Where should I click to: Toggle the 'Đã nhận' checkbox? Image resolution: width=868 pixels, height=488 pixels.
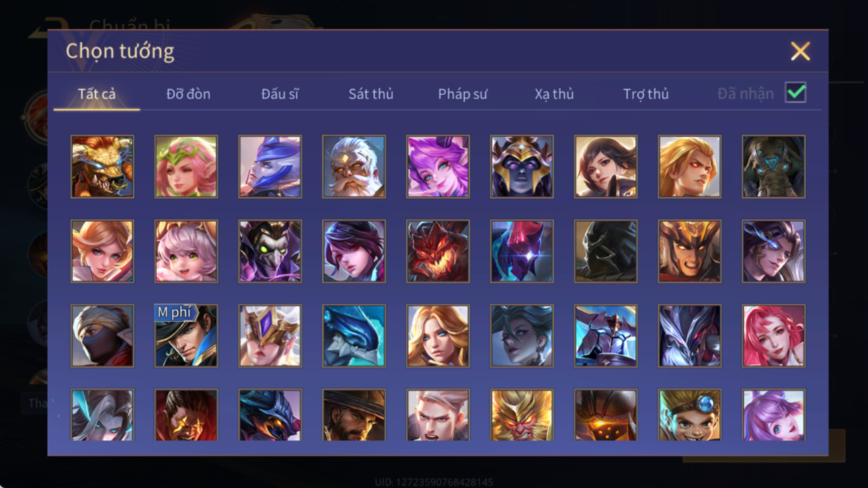tap(795, 93)
